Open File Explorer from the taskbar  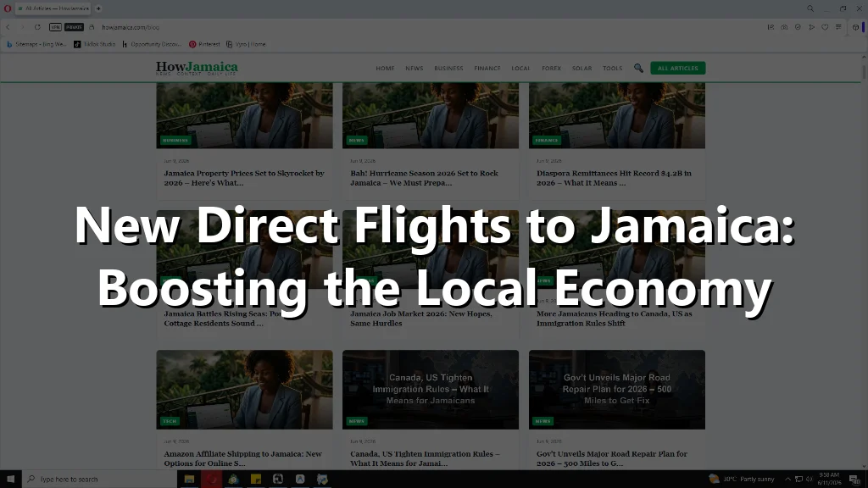(x=189, y=480)
